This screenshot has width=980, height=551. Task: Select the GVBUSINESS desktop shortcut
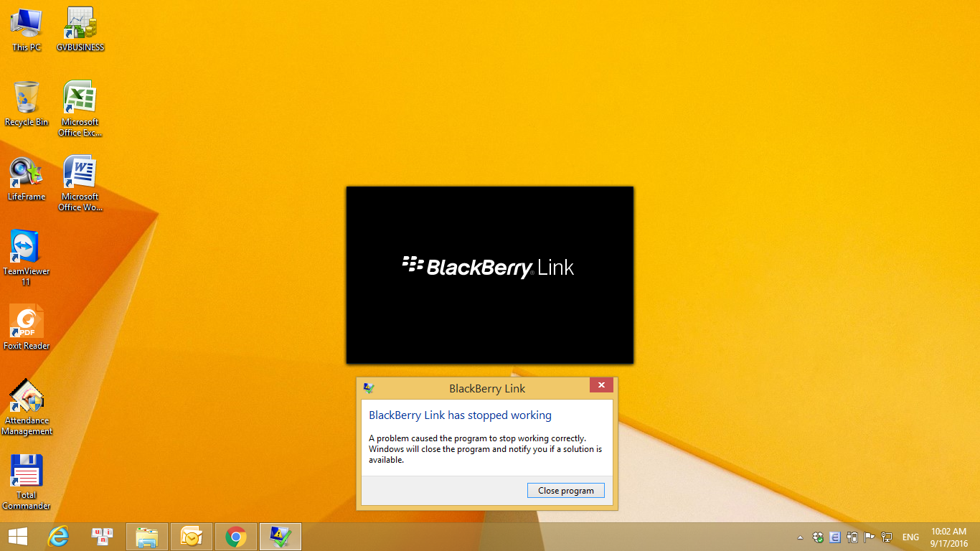80,29
